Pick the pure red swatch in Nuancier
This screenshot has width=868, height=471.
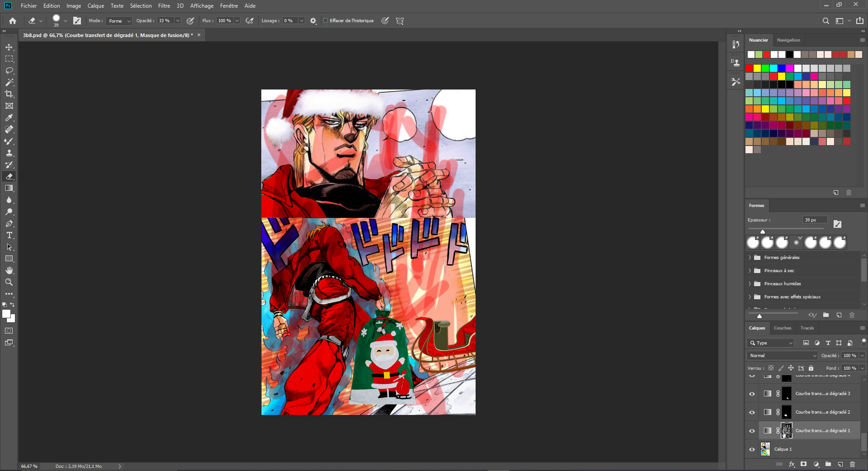click(x=749, y=68)
